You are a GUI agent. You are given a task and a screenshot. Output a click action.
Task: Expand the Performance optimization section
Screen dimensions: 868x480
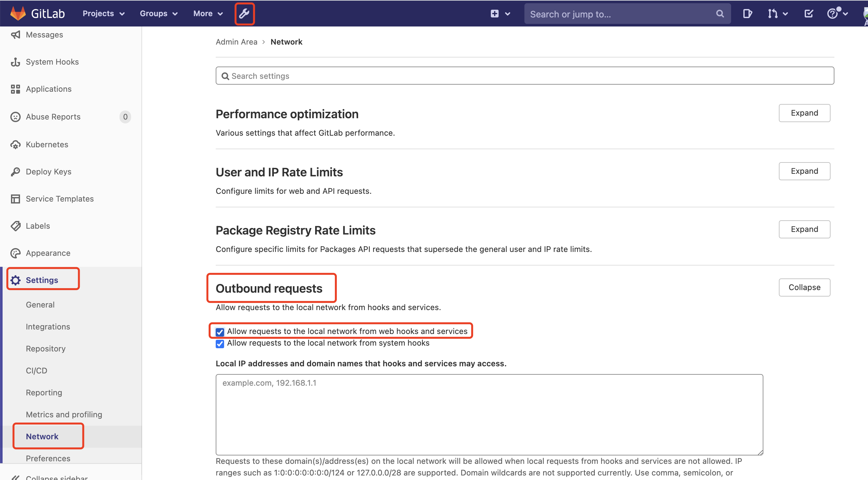[804, 113]
